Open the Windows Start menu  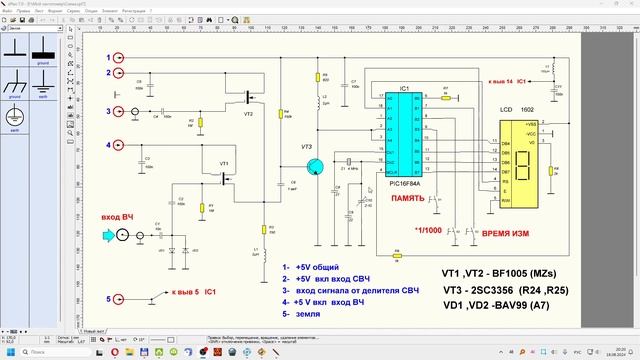pos(11,352)
